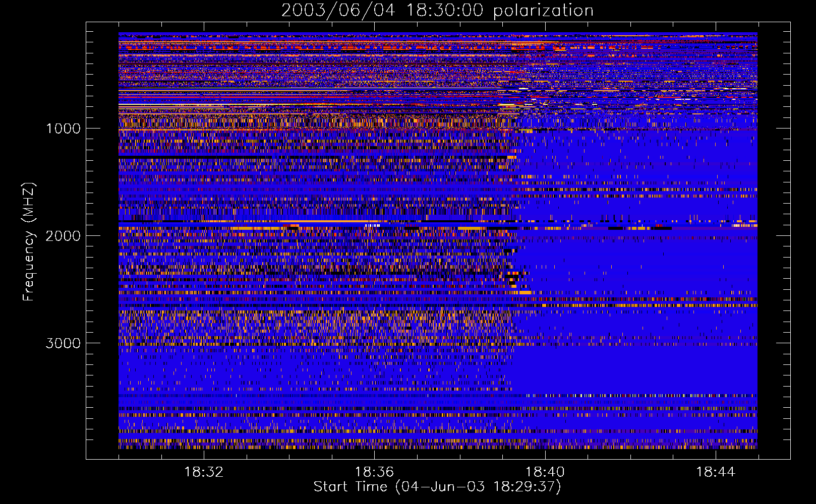Click the 'Frequency (MHZ)' axis title
The image size is (816, 504).
(29, 241)
